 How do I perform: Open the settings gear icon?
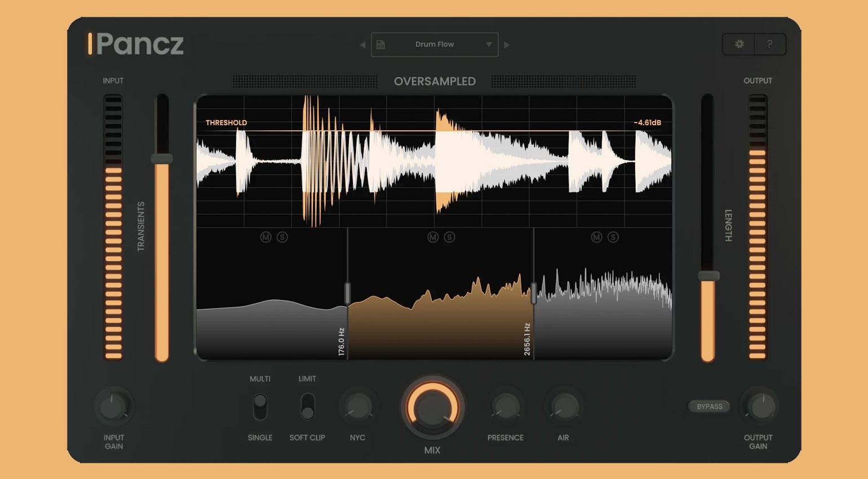(x=739, y=44)
